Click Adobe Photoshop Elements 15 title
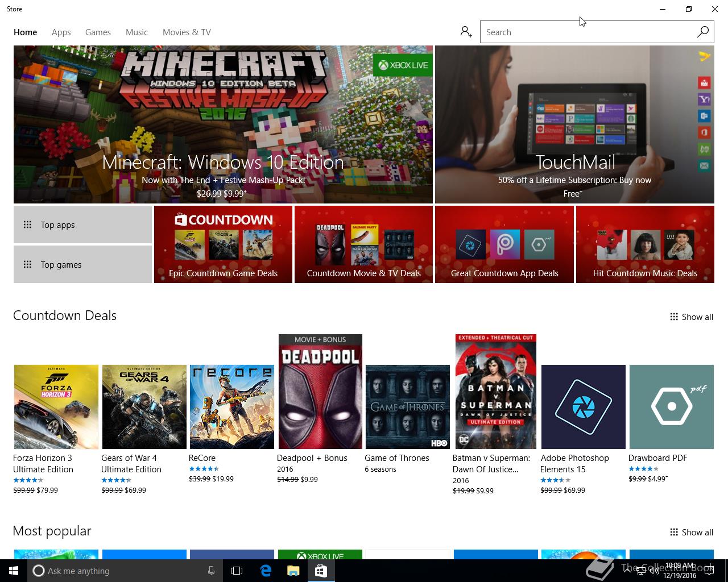 574,464
